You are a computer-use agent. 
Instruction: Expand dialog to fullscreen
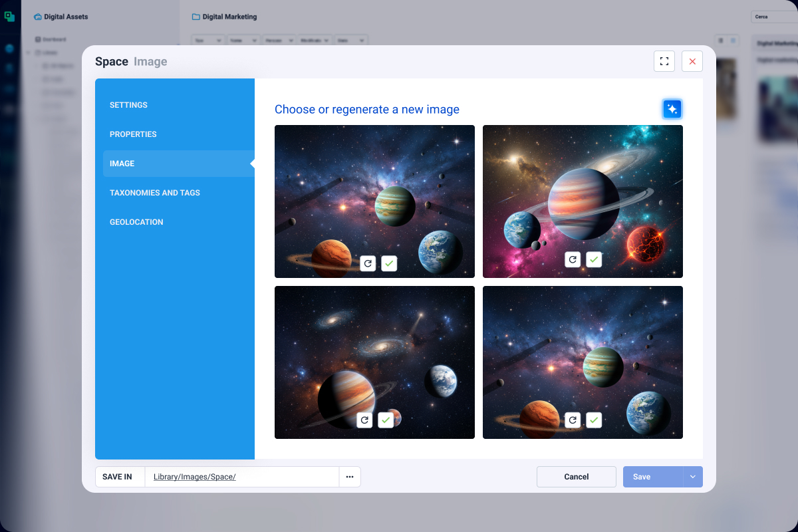664,61
